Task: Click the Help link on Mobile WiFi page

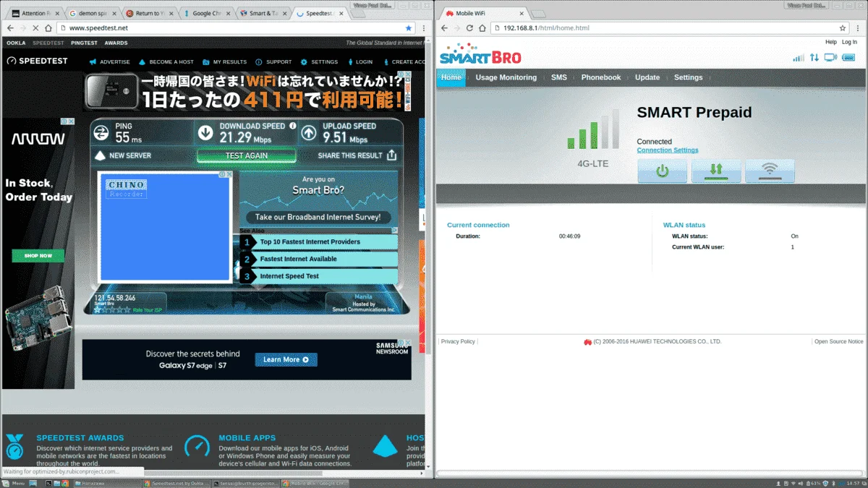Action: [831, 42]
